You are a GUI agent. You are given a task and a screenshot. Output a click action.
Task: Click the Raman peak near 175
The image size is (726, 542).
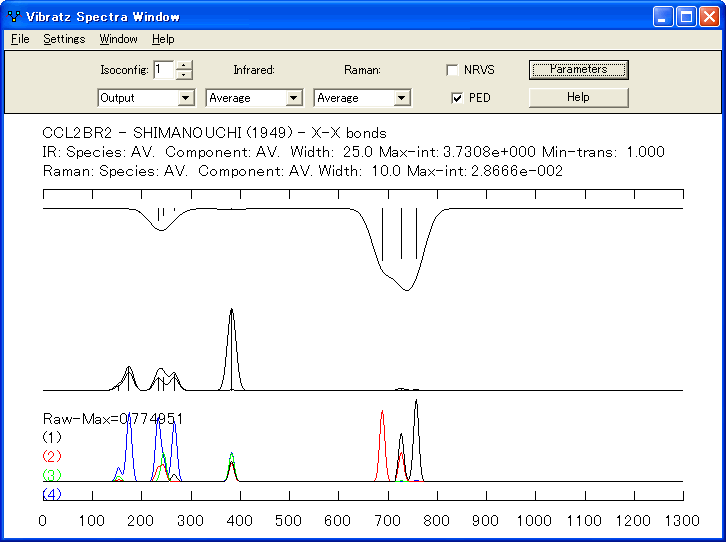click(x=129, y=377)
